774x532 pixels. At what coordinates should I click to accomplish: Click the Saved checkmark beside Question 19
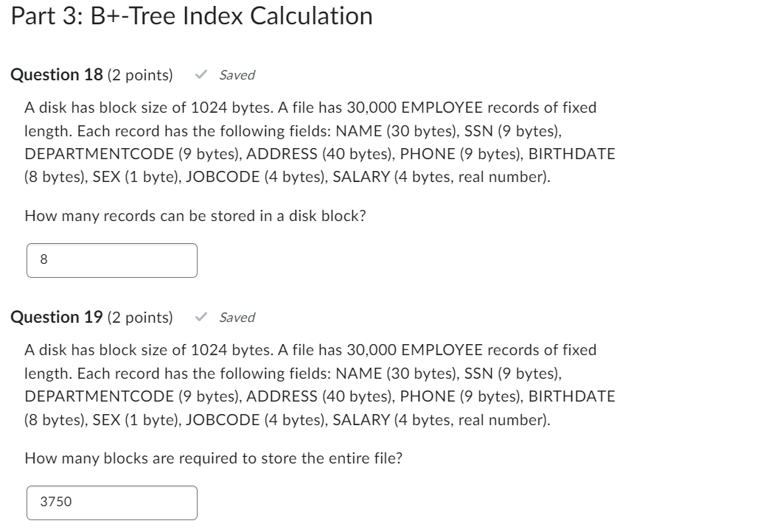[x=199, y=318]
